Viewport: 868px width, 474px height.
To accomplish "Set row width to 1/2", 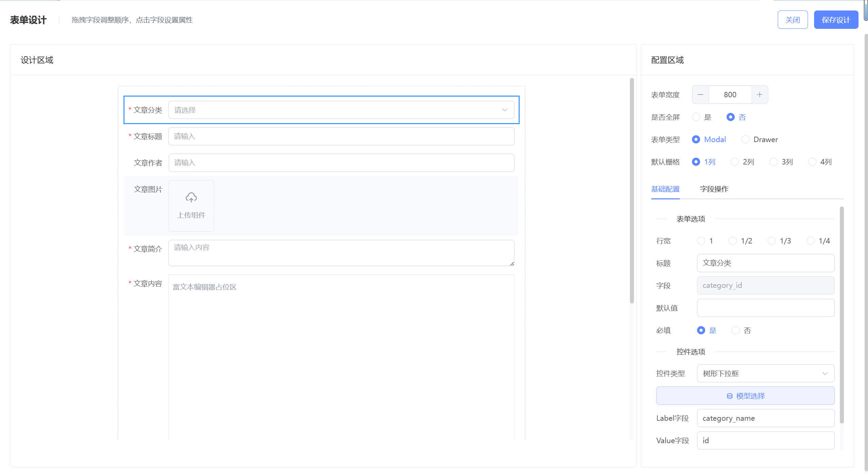I will [x=733, y=241].
